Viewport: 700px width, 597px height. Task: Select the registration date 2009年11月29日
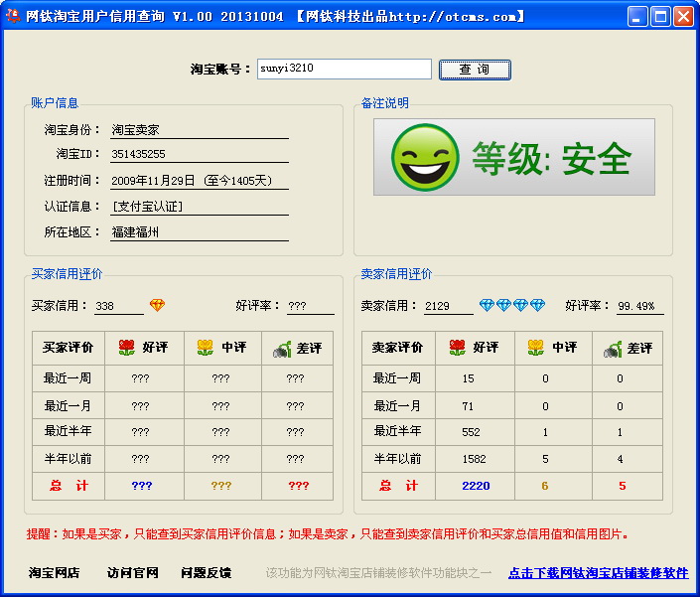coord(153,181)
